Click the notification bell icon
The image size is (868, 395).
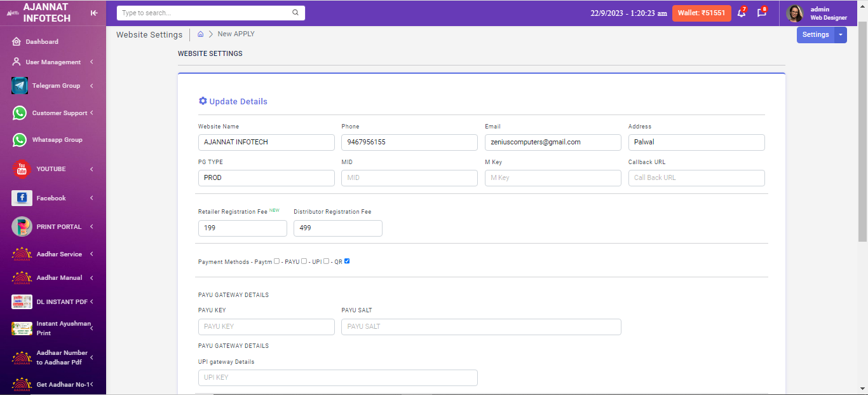741,13
